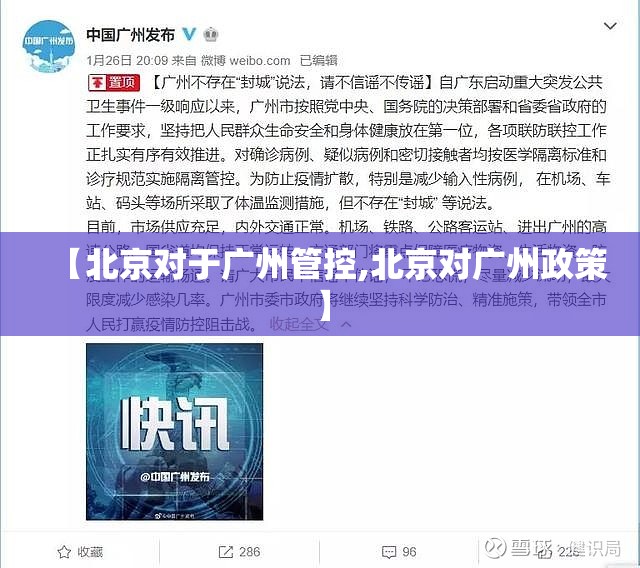Click the blue V verification badge
This screenshot has width=640, height=568.
click(x=189, y=34)
